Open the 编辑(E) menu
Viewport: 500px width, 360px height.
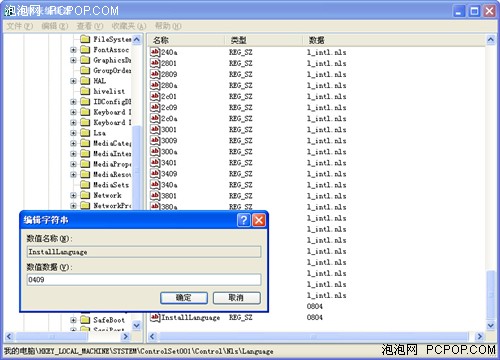55,26
